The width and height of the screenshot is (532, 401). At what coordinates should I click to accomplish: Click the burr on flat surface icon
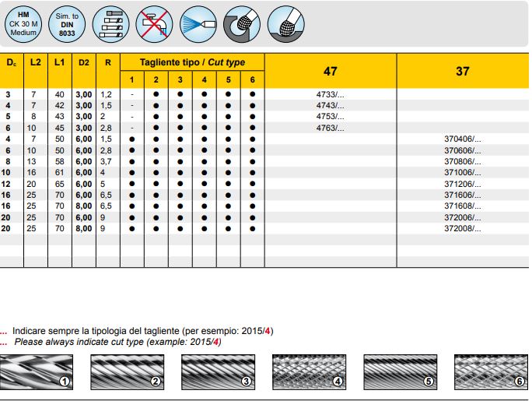click(x=285, y=25)
